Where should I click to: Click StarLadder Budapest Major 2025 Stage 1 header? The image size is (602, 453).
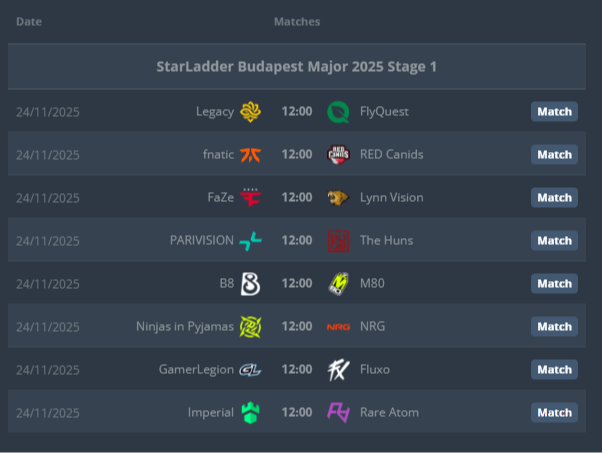[x=296, y=67]
